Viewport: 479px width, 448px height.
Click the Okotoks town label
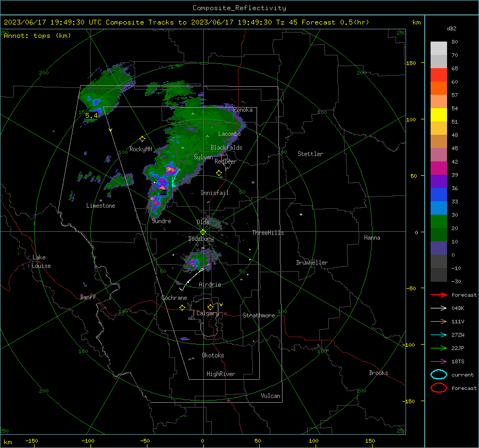213,355
